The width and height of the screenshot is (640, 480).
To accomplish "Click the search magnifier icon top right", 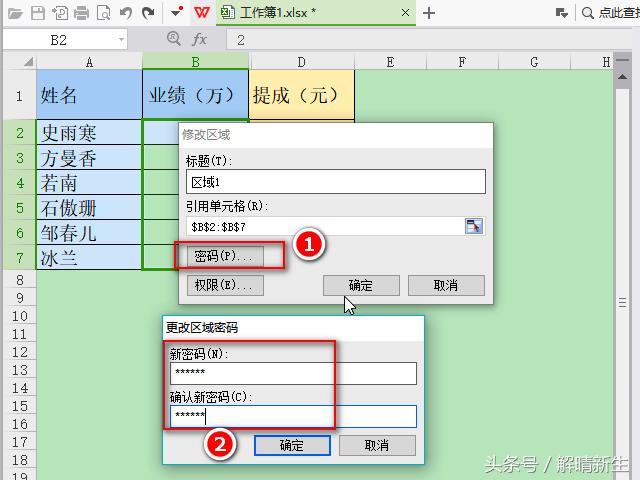I will tap(587, 13).
